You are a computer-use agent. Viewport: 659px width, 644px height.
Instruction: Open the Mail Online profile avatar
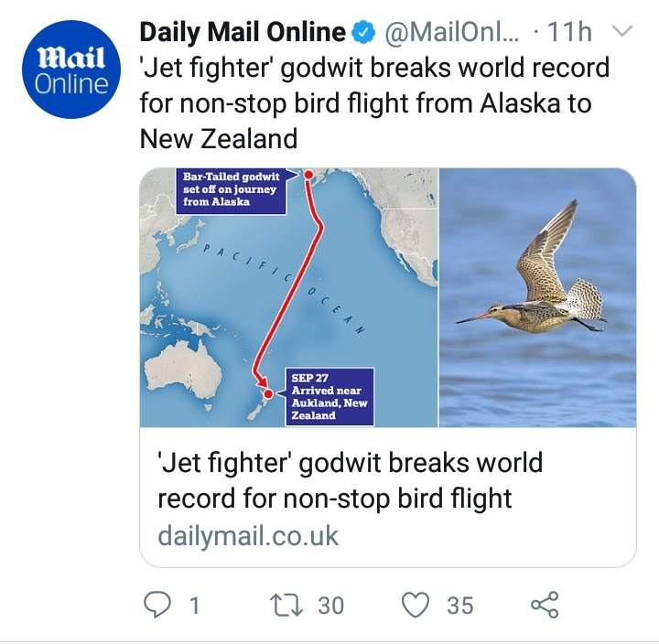(x=71, y=70)
